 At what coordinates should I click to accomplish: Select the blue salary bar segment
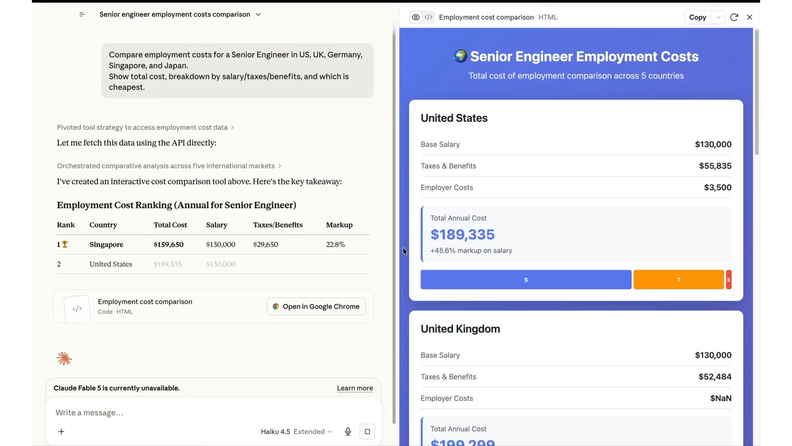[x=526, y=279]
